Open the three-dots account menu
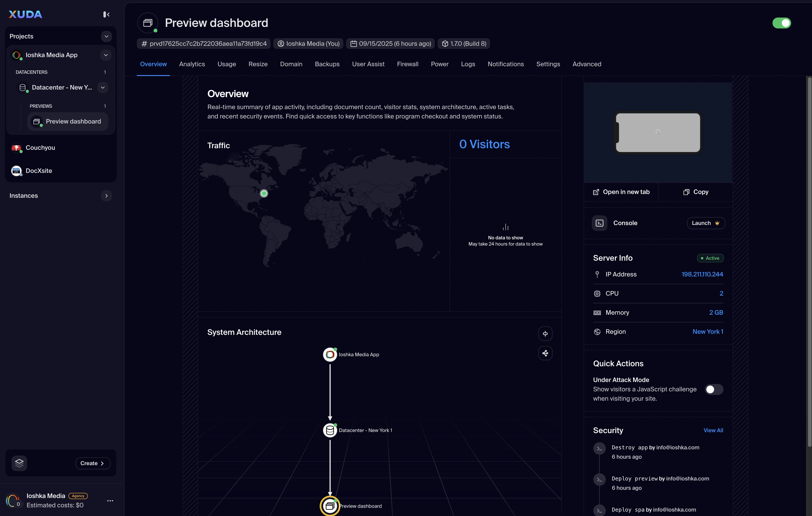Screen dimensions: 812x516 (110, 500)
